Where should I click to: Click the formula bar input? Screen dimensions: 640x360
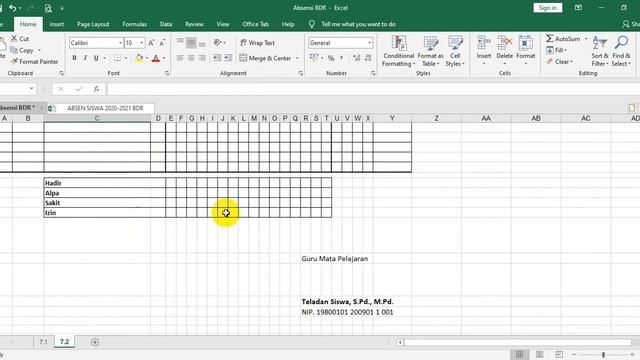[373, 89]
